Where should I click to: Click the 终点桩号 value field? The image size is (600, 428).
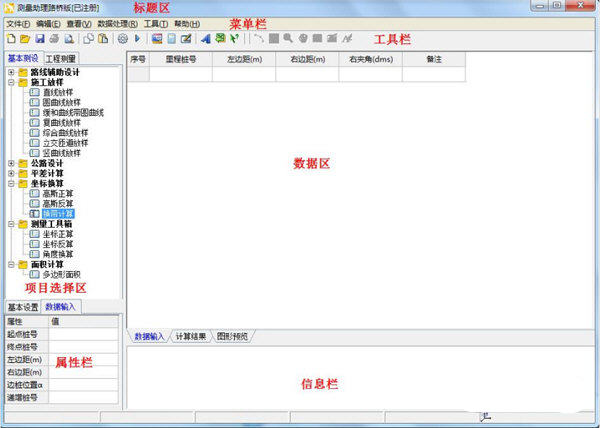(x=83, y=347)
